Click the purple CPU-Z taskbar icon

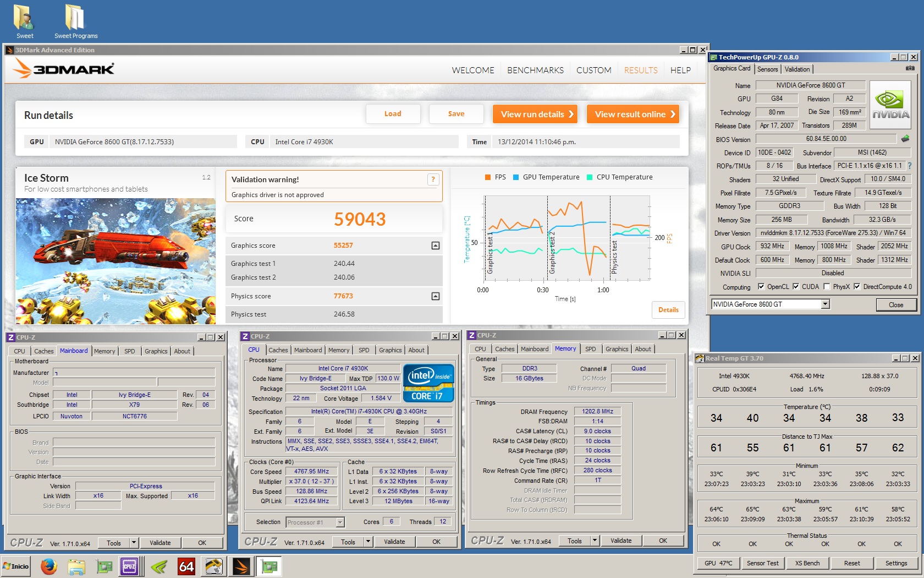(129, 566)
